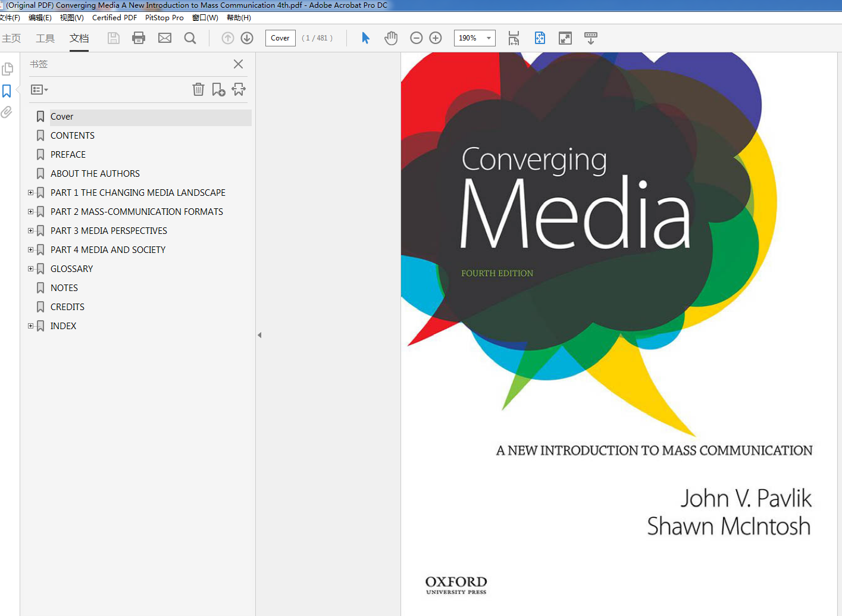Jump to the CONTENTS bookmark

[x=73, y=136]
